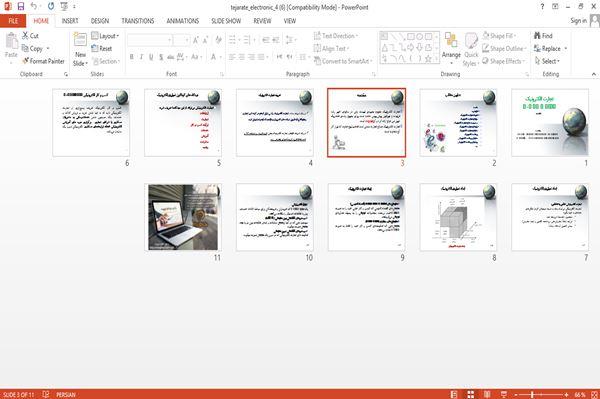Select slide 1 title thumbnail

pos(550,123)
